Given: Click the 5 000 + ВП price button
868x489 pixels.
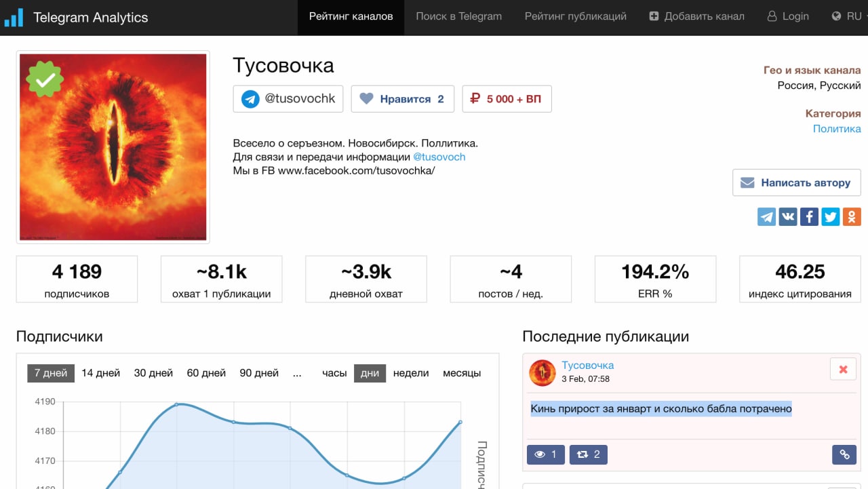Looking at the screenshot, I should pyautogui.click(x=507, y=98).
